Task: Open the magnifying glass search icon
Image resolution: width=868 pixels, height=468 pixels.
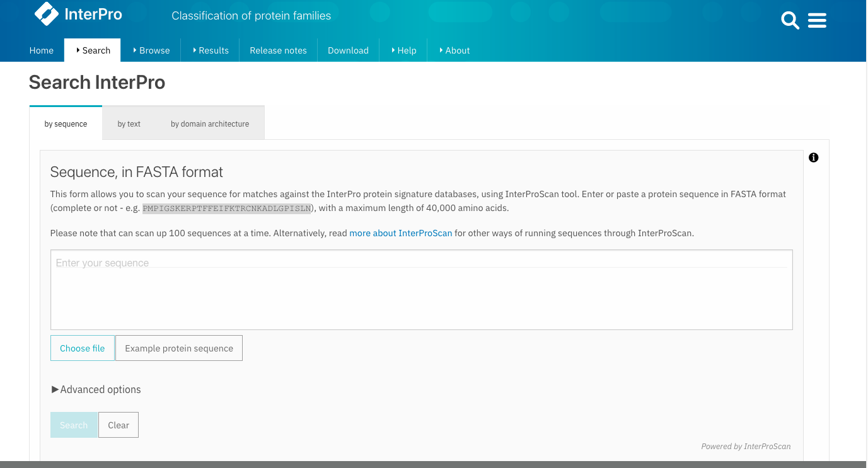Action: (x=790, y=21)
